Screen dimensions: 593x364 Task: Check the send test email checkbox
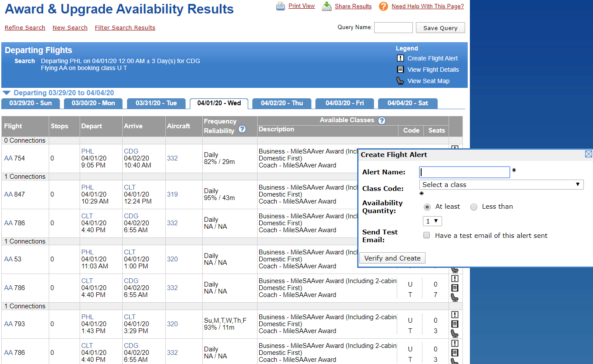(x=427, y=235)
